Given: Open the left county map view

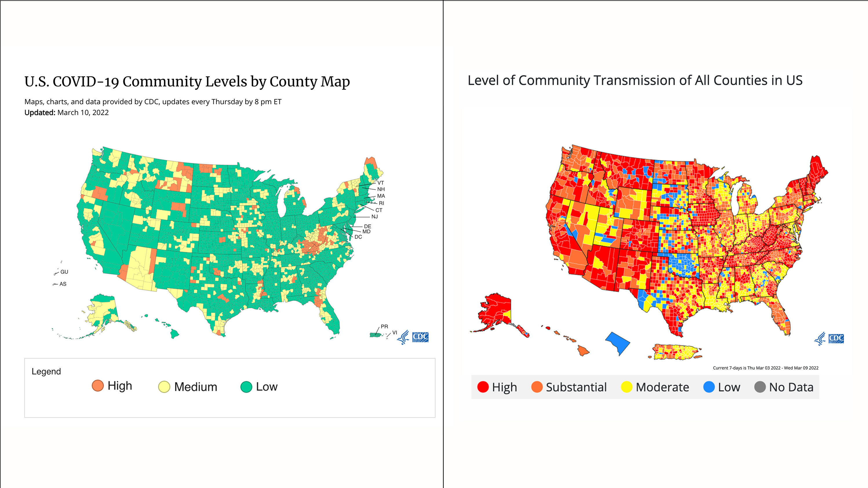Looking at the screenshot, I should coord(218,238).
